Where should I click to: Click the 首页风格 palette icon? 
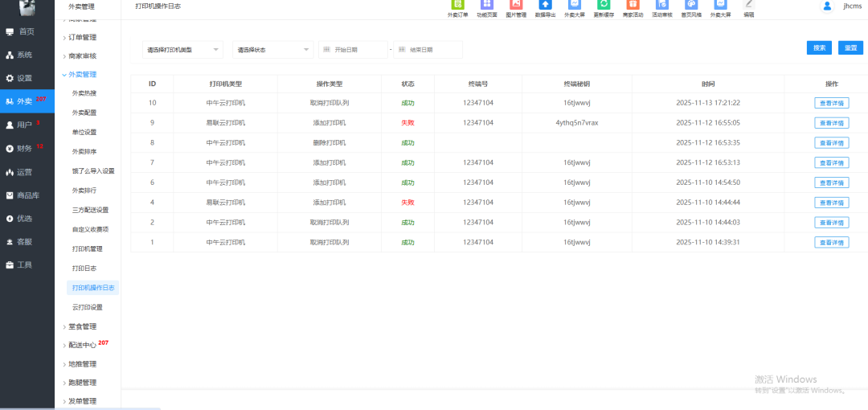(691, 6)
